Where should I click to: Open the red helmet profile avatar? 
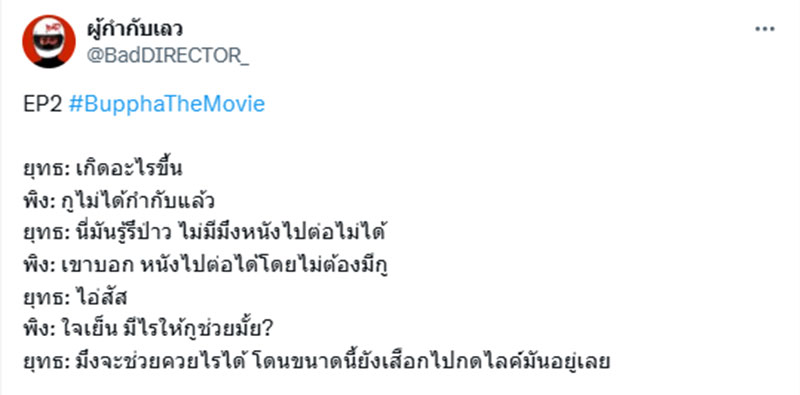click(49, 41)
